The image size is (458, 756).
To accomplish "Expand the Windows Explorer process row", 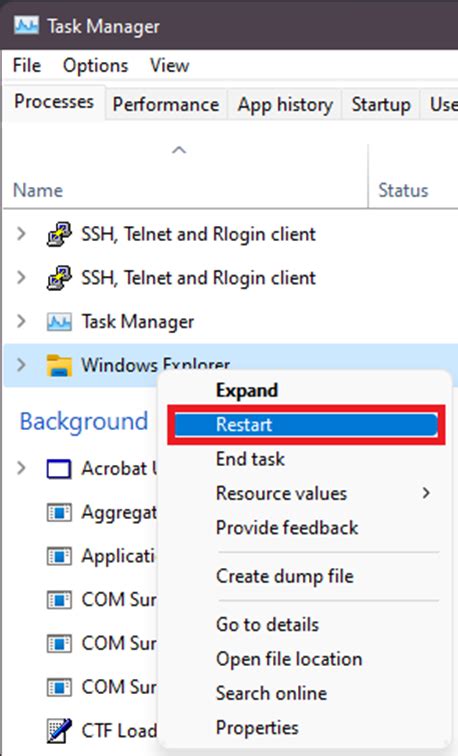I will 21,365.
